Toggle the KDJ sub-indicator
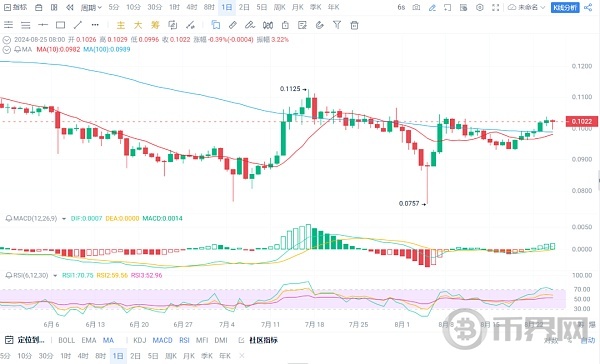The height and width of the screenshot is (364, 600). pyautogui.click(x=140, y=340)
